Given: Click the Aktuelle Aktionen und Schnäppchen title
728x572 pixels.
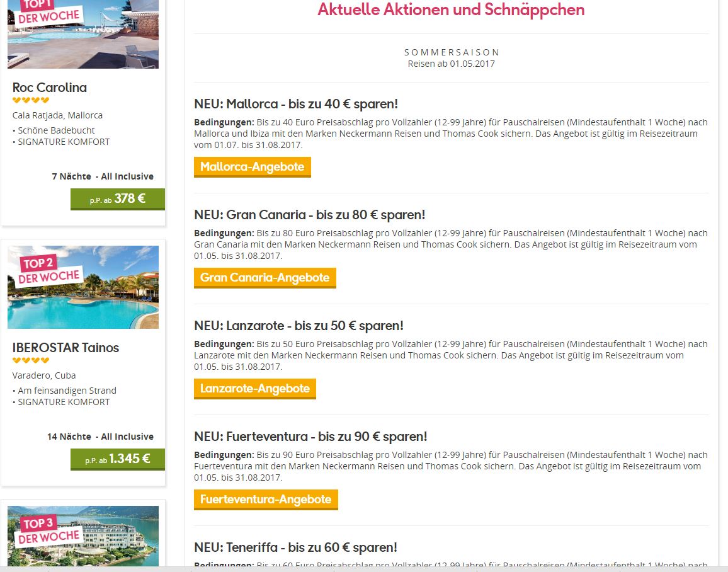Looking at the screenshot, I should (x=451, y=9).
